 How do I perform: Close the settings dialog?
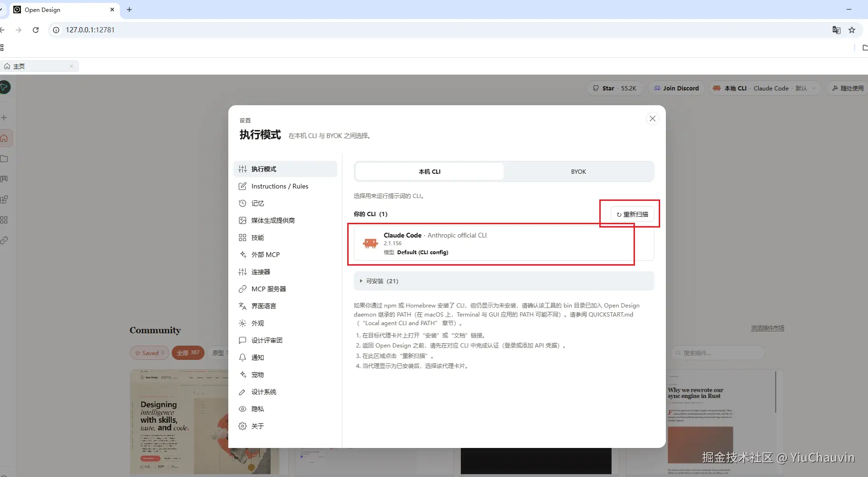click(x=653, y=119)
